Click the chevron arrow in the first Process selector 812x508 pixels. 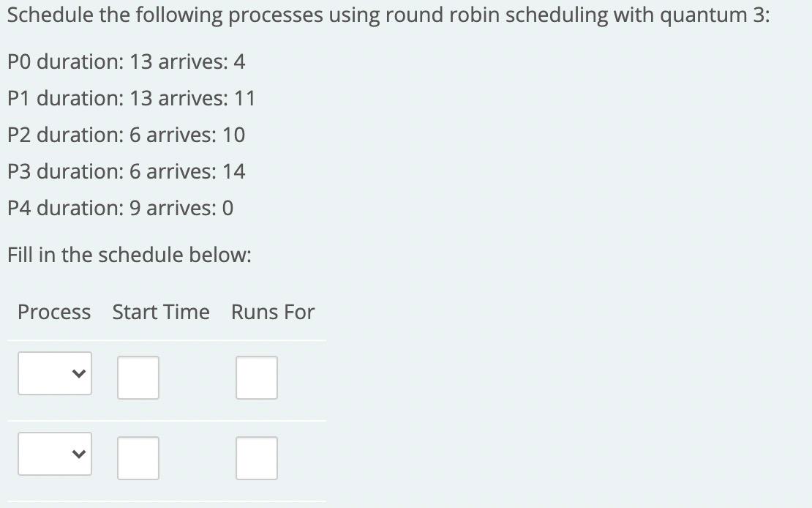tap(78, 373)
